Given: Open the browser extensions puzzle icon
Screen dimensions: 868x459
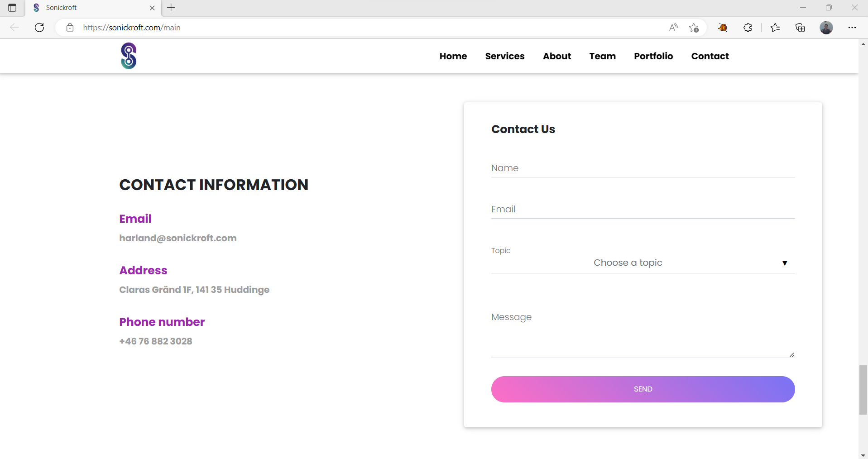Looking at the screenshot, I should coord(748,28).
